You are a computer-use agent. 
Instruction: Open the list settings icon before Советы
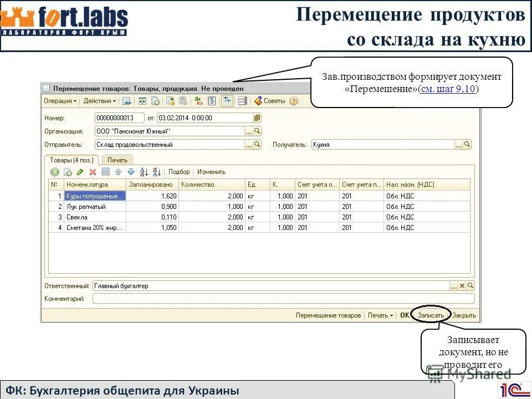tap(243, 101)
